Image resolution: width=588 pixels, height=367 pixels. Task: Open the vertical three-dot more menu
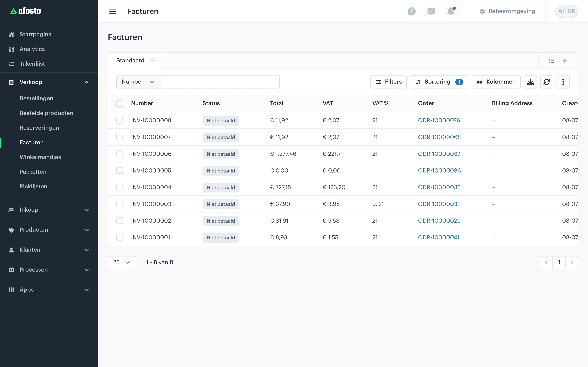click(563, 82)
